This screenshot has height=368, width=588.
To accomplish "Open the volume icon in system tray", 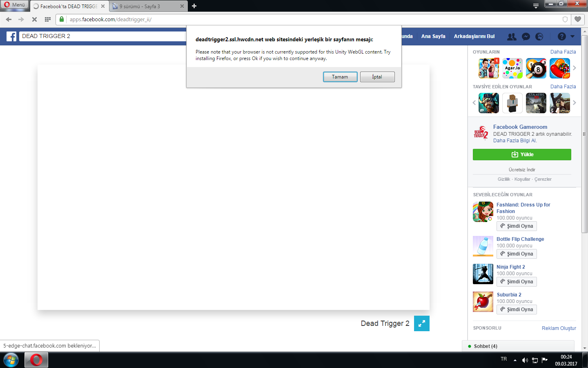I will [x=525, y=360].
